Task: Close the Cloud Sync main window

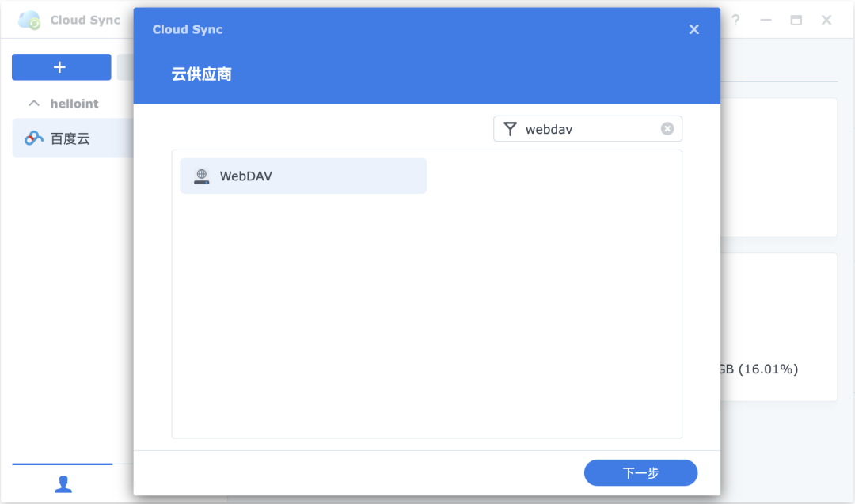Action: coord(826,20)
